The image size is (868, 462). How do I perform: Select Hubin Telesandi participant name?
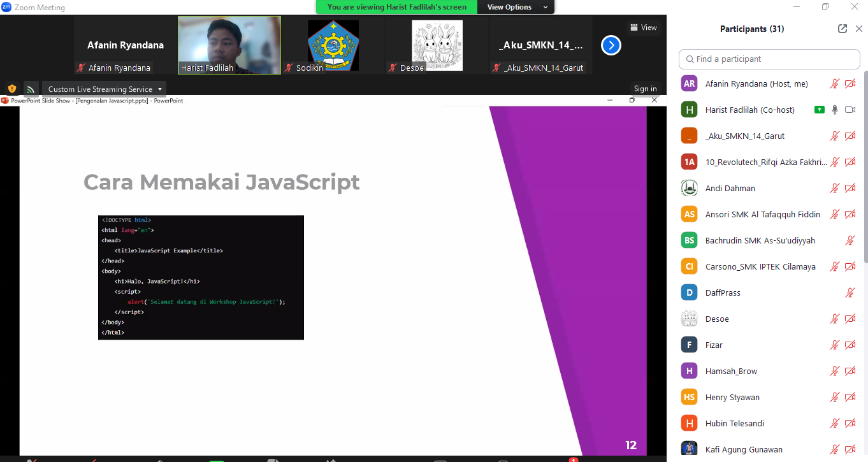coord(735,423)
